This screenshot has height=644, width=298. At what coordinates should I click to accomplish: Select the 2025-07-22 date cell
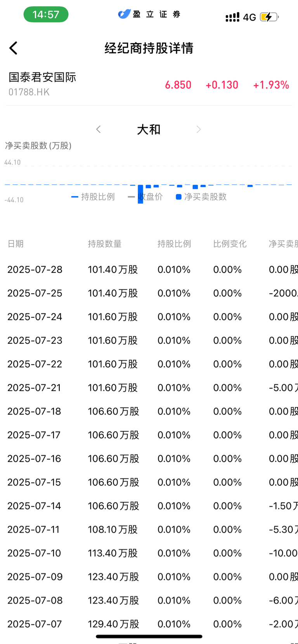35,364
